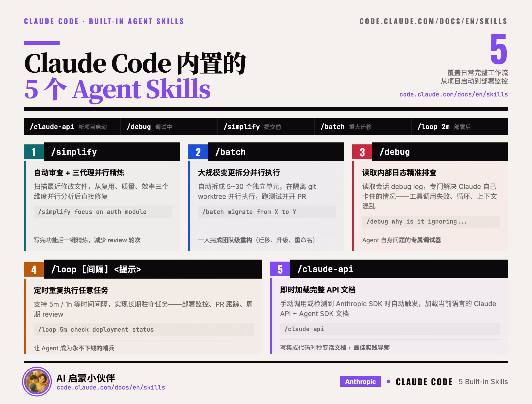The image size is (532, 404).
Task: Click the main title Claude Code 内置的
Action: pyautogui.click(x=135, y=63)
